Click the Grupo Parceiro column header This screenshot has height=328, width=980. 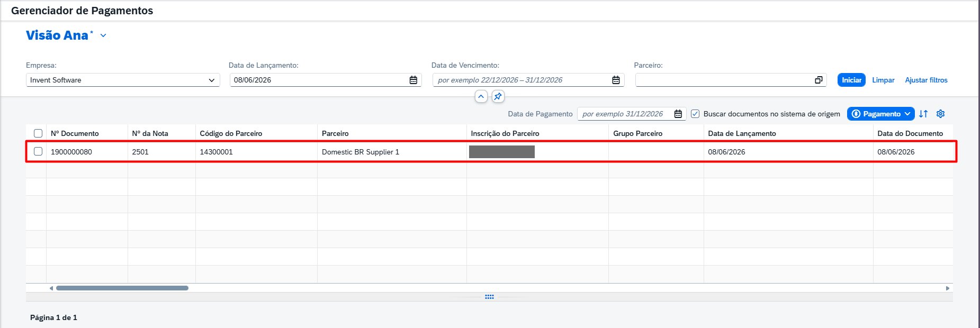click(x=656, y=133)
